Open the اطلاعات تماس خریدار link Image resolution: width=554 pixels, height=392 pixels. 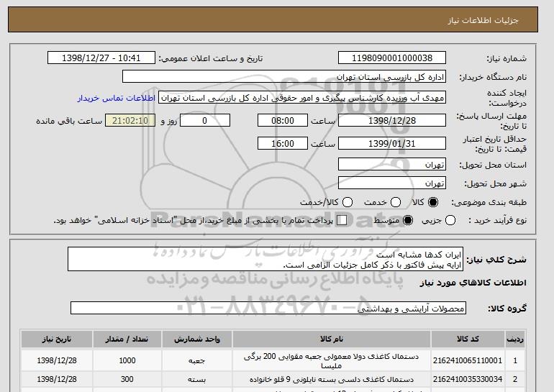(117, 98)
